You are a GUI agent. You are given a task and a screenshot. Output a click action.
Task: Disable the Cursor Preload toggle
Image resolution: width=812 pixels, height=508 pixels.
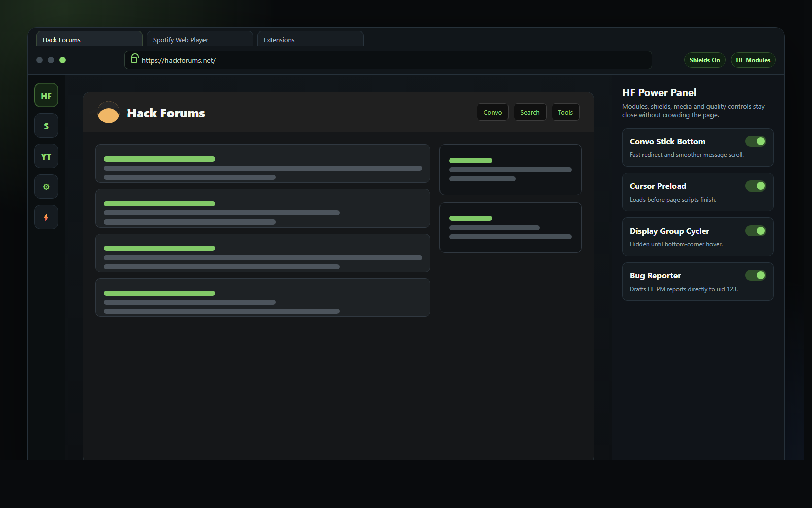tap(755, 186)
